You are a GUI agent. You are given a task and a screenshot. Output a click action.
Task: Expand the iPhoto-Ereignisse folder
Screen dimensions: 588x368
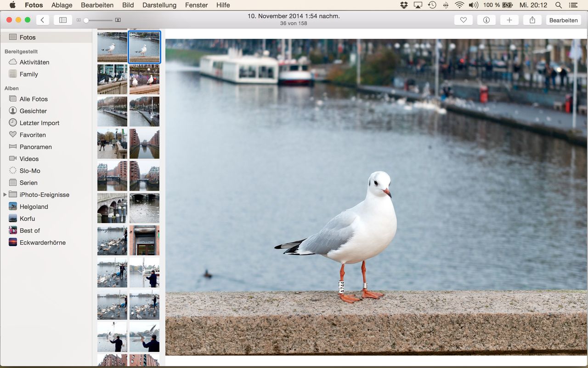tap(5, 195)
